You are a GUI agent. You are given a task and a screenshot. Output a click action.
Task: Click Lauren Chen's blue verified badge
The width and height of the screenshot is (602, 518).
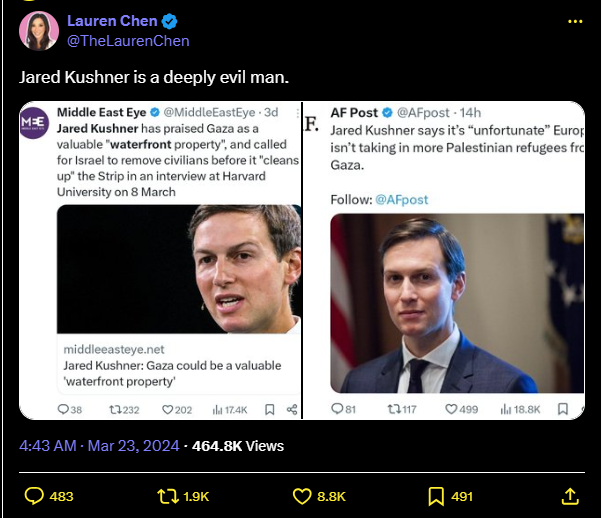[x=170, y=21]
